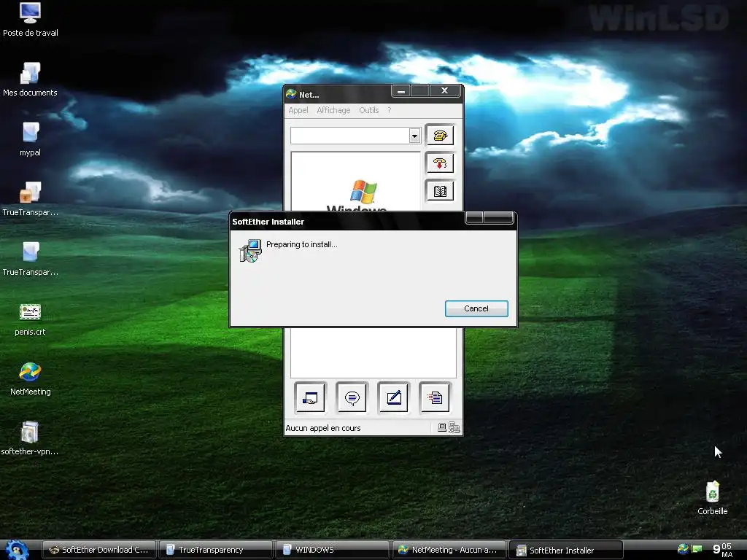Click the place call phone icon in NetMeeting
Viewport: 747px width, 560px height.
[440, 136]
